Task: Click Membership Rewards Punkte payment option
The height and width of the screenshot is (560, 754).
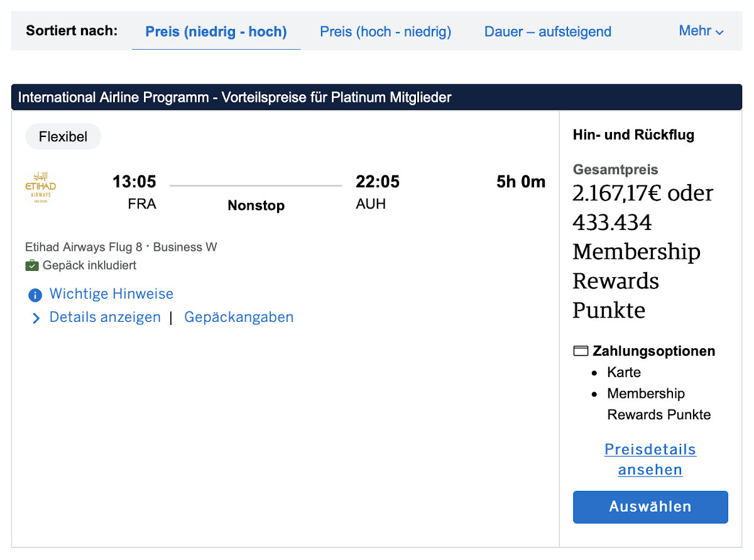Action: pos(659,404)
